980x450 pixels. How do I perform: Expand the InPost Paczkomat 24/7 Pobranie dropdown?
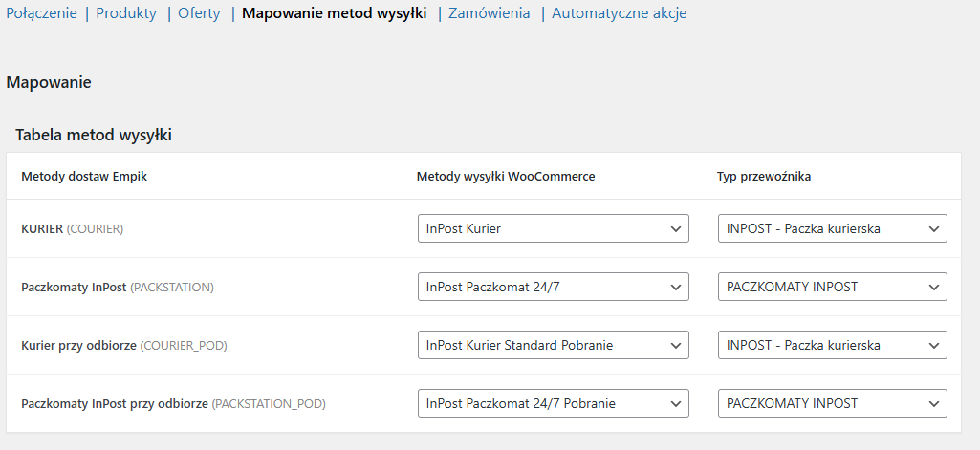point(553,403)
